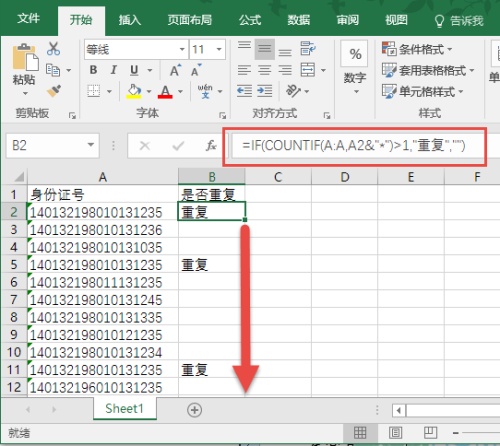Click the Cut scissors icon

pos(53,49)
